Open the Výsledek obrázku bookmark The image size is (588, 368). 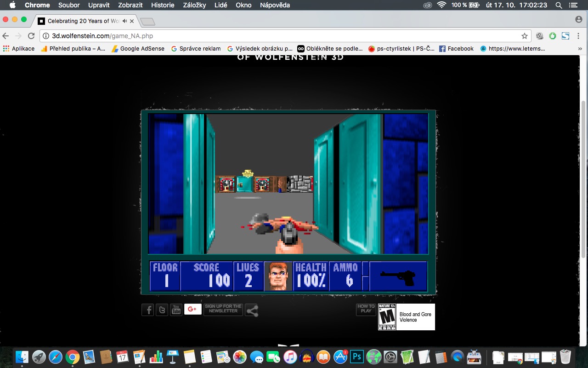pos(260,48)
